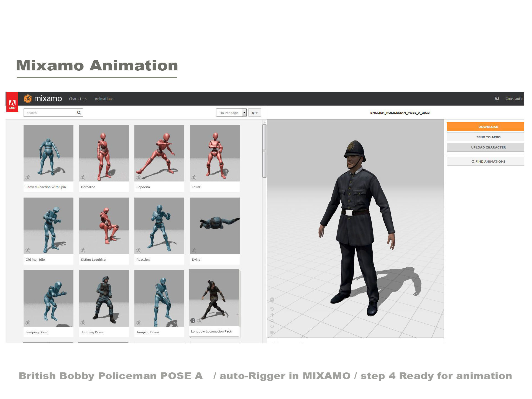The width and height of the screenshot is (532, 399).
Task: Click the Search input field
Action: [53, 112]
